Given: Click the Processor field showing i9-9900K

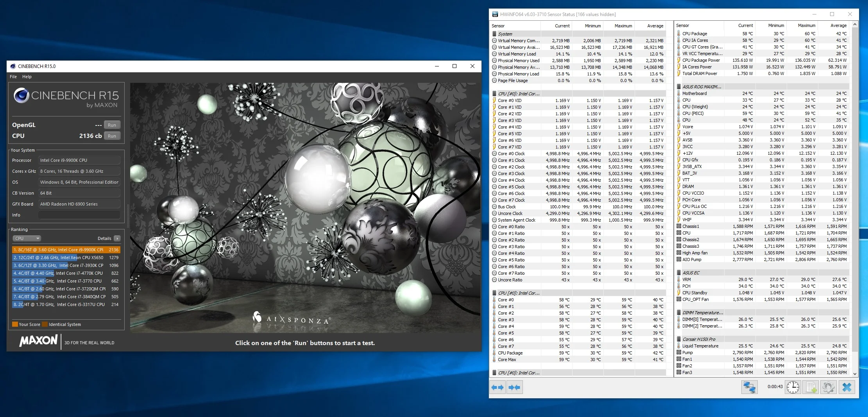Looking at the screenshot, I should pyautogui.click(x=80, y=160).
